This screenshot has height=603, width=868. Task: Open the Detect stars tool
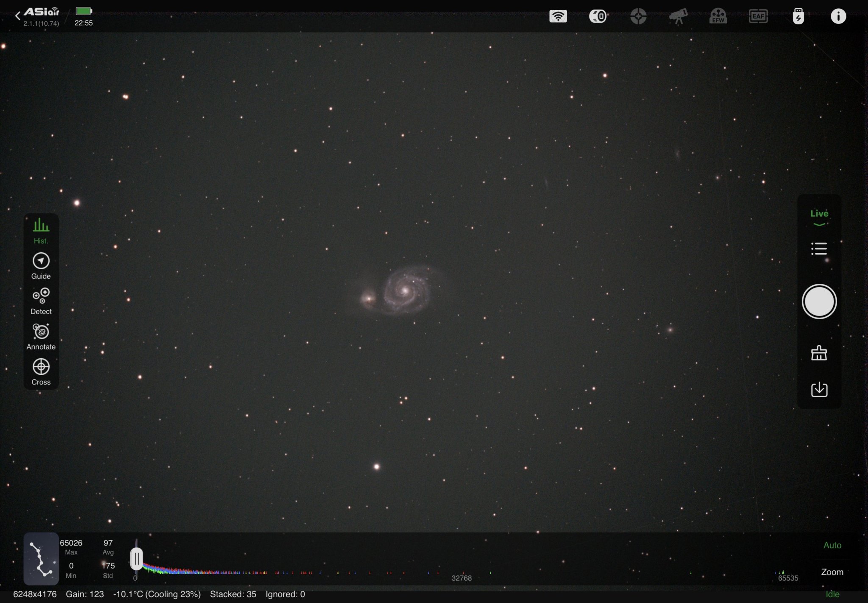pos(41,301)
